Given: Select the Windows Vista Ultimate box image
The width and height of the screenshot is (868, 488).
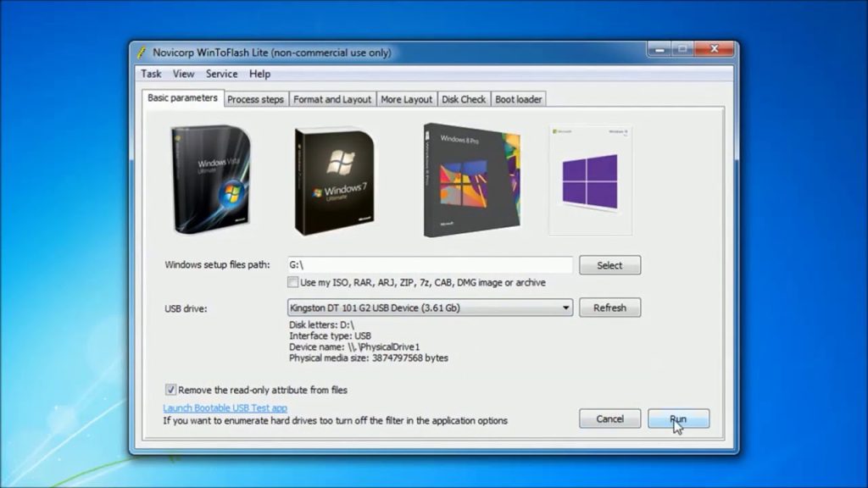Looking at the screenshot, I should click(209, 179).
